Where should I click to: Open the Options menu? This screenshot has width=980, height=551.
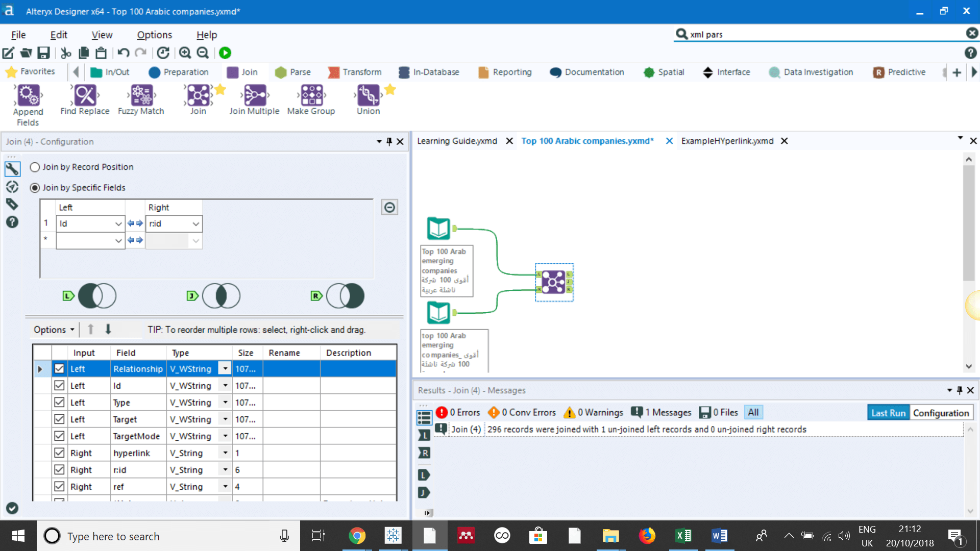point(154,35)
